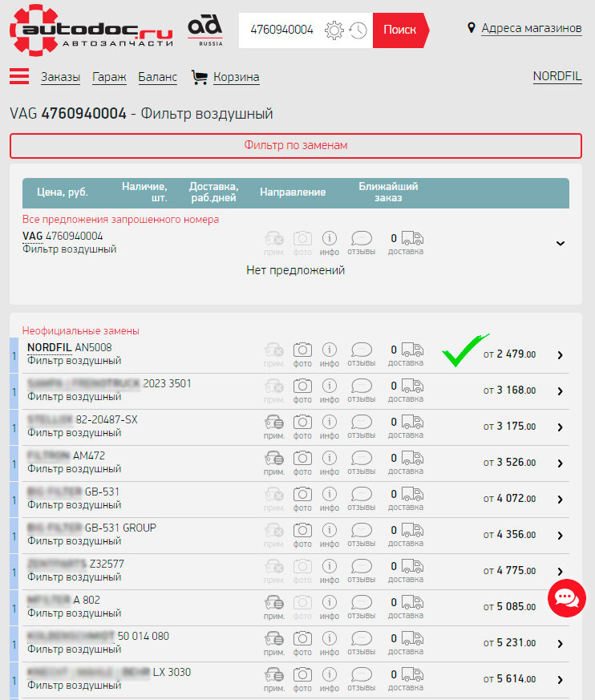Expand offers for AM472
Screen dimensions: 595x700
point(561,463)
